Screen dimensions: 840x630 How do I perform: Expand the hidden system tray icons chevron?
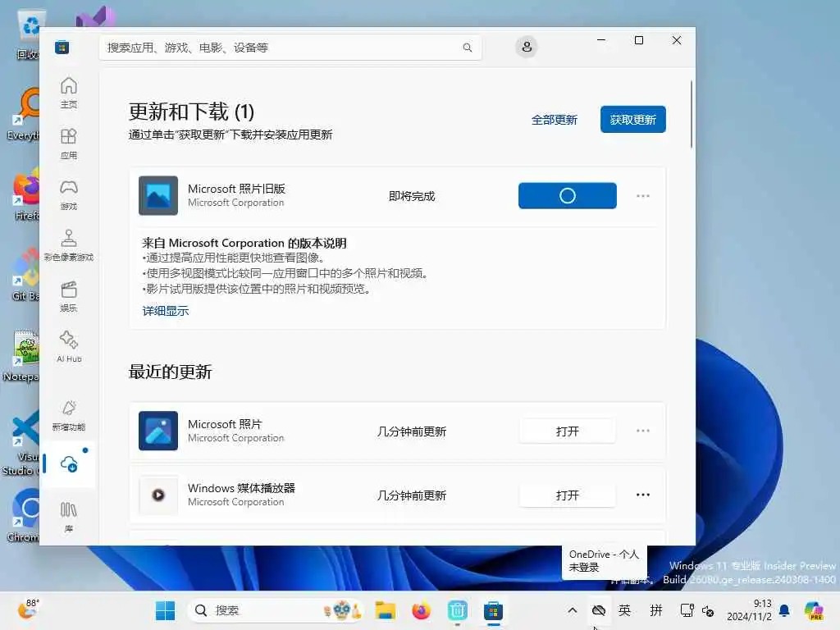pos(572,610)
